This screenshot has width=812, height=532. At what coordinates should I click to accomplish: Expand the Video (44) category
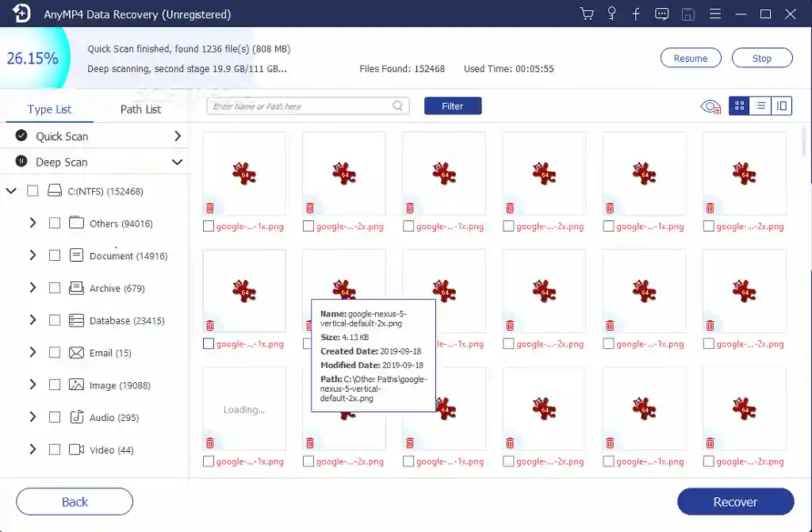33,450
